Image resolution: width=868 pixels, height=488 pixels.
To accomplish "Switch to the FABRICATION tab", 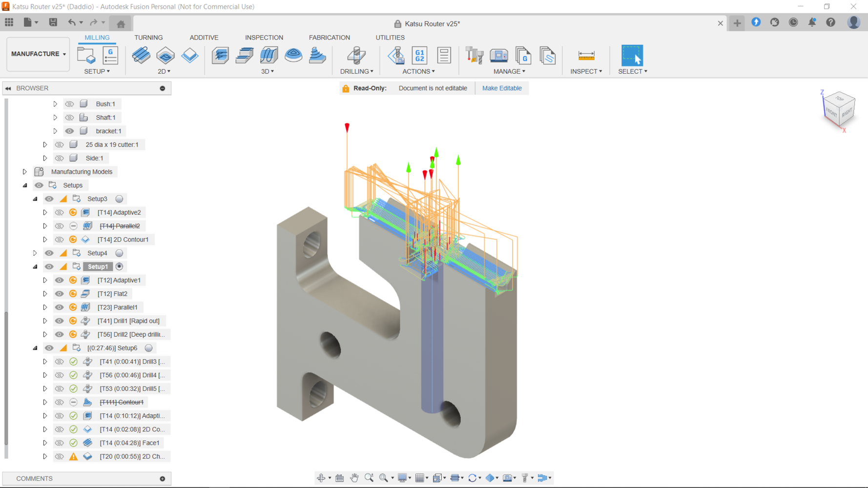I will pos(330,38).
